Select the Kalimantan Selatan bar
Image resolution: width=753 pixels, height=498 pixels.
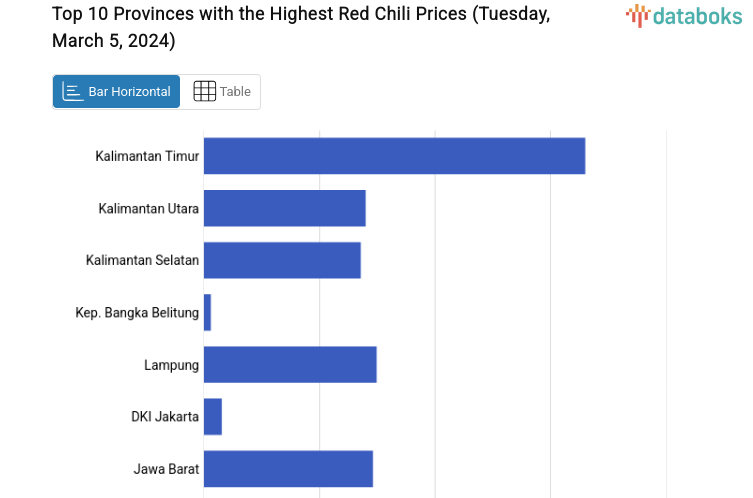pyautogui.click(x=282, y=260)
